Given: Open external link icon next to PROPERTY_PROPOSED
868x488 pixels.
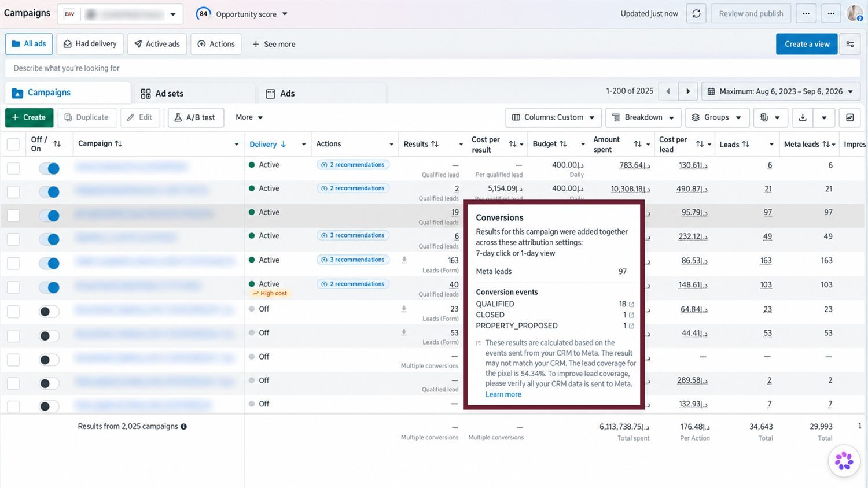Looking at the screenshot, I should pyautogui.click(x=631, y=326).
